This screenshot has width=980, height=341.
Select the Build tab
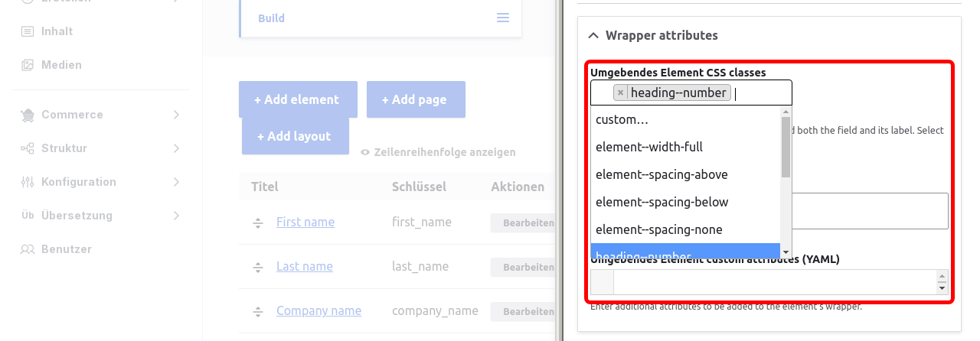click(x=271, y=18)
